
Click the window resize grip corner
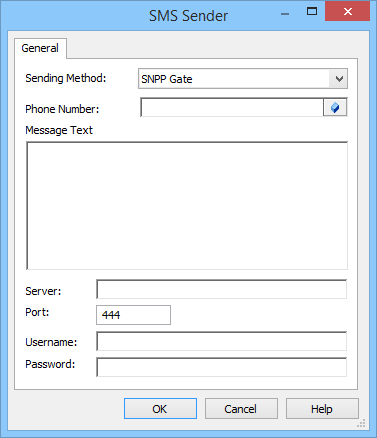click(x=361, y=423)
